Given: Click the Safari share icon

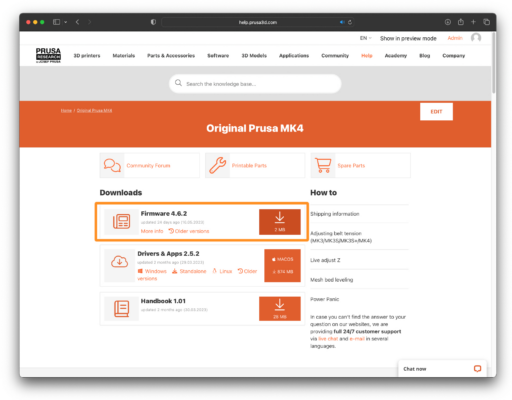Looking at the screenshot, I should click(x=461, y=22).
